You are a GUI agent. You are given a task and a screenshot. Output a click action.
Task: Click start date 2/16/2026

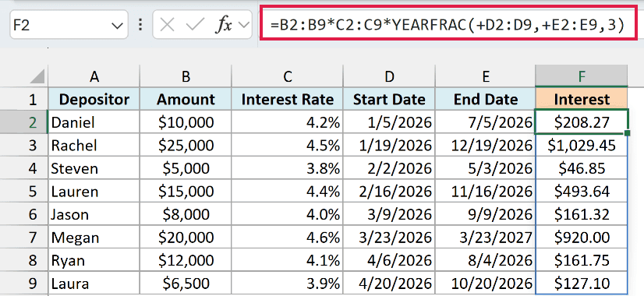(389, 191)
